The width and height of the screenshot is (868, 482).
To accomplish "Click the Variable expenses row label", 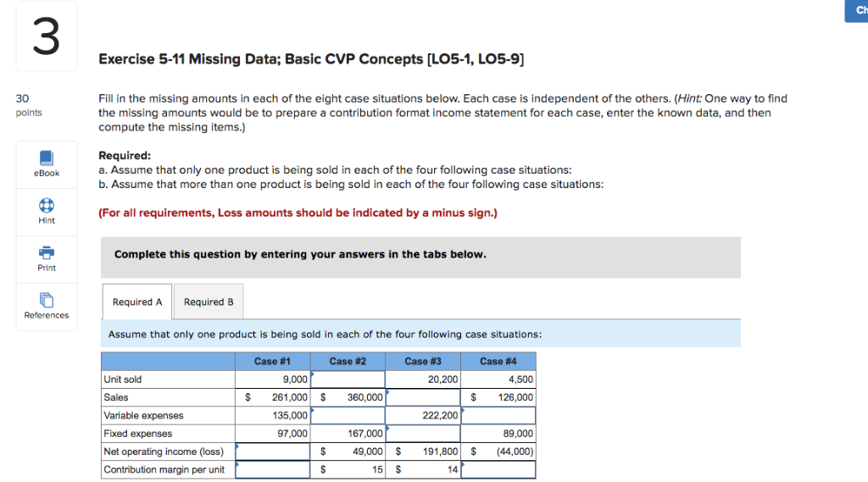I will click(143, 416).
